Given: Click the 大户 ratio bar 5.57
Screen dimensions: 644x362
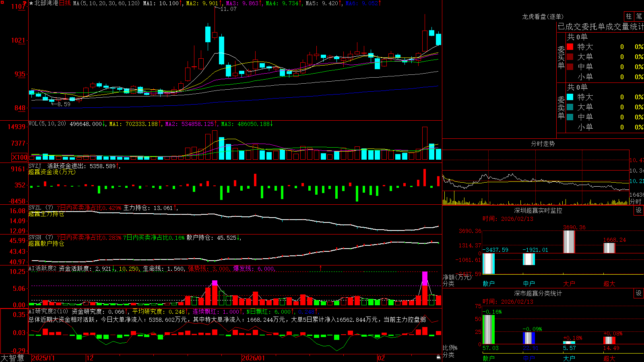Looking at the screenshot, I should click(569, 343).
